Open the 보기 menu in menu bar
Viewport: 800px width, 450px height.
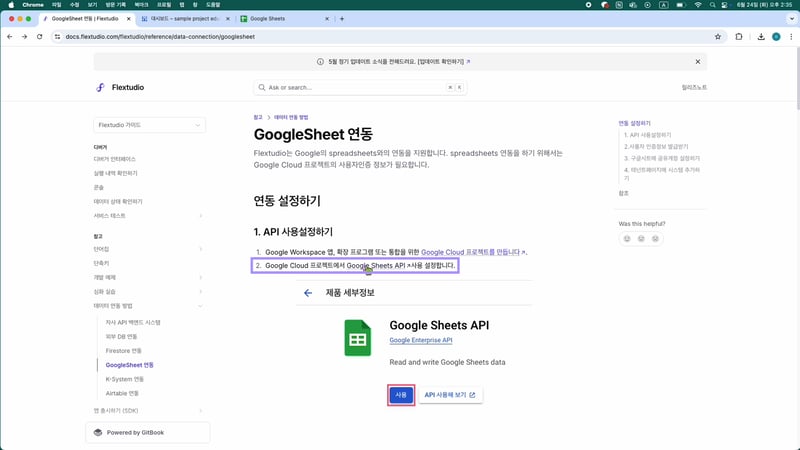[x=92, y=5]
